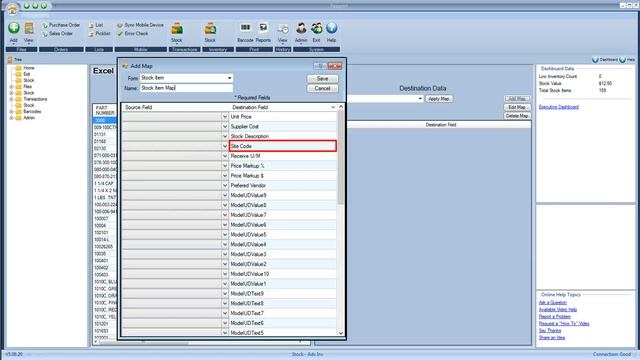Click Sync Mobile Device in the toolbar
Screen dimensions: 640x360
140,25
